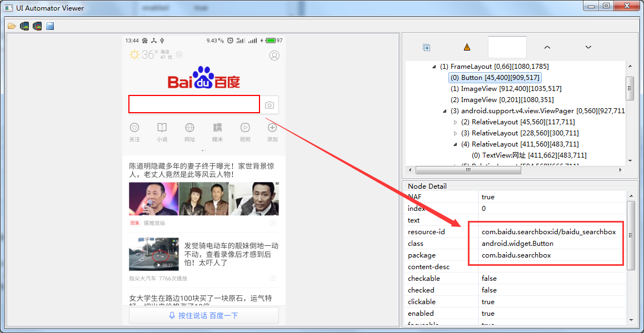
Task: Go to the next search result down arrow
Action: click(x=588, y=47)
